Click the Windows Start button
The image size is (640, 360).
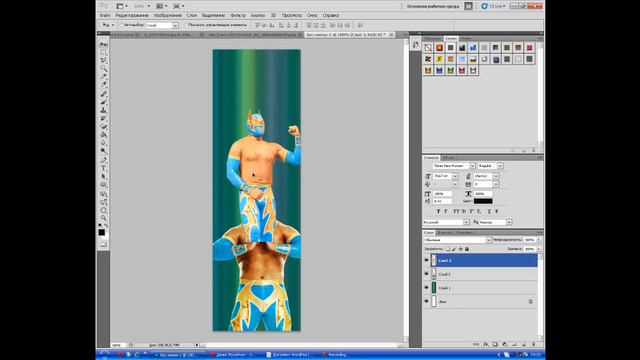tap(104, 355)
